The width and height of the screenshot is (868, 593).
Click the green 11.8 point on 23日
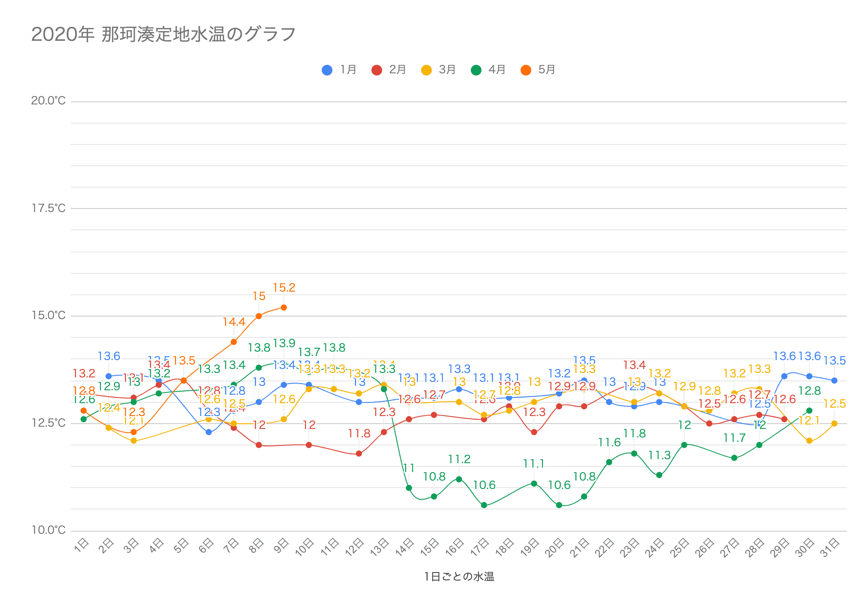point(634,453)
